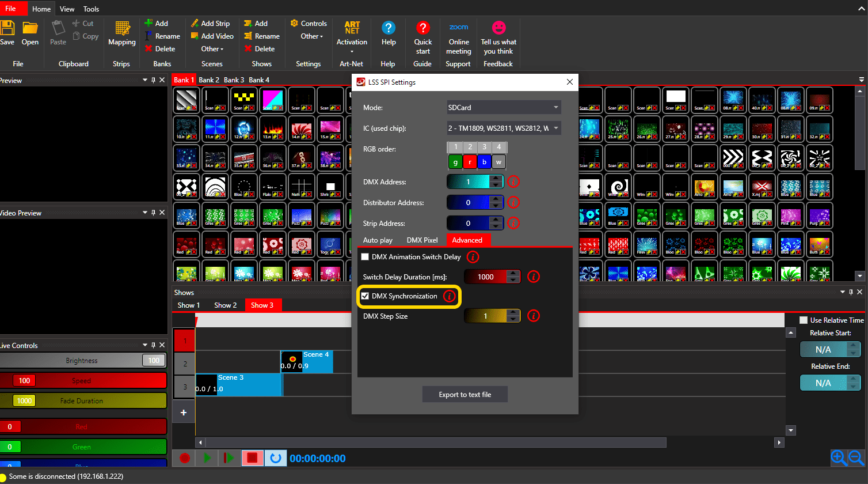Open a project with Open icon
The height and width of the screenshot is (484, 868).
click(x=30, y=33)
